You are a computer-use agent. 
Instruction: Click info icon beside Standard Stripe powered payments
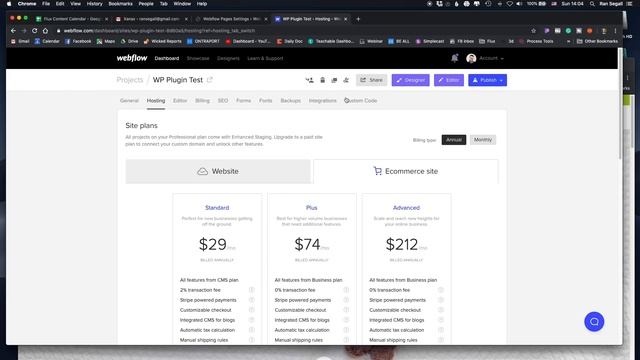pyautogui.click(x=251, y=300)
